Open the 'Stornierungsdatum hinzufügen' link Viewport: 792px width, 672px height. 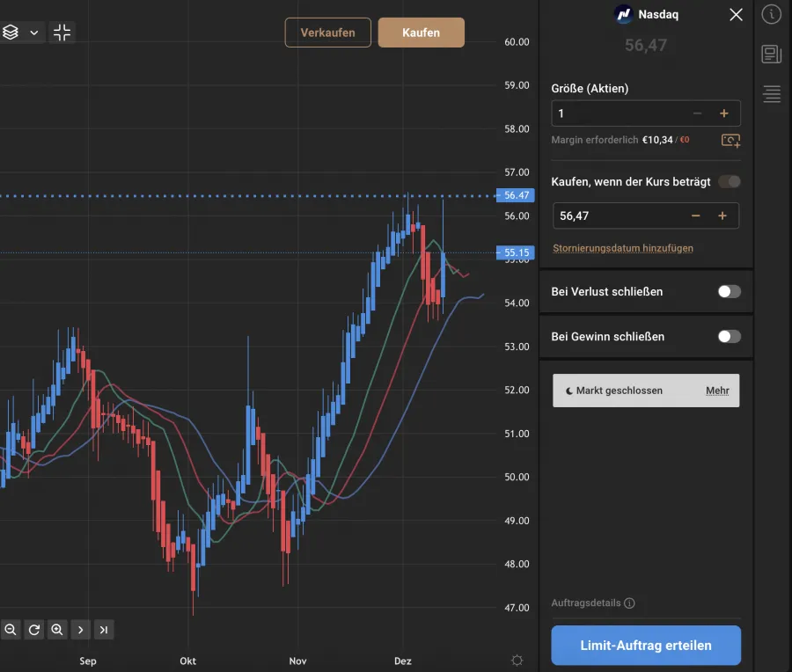622,248
